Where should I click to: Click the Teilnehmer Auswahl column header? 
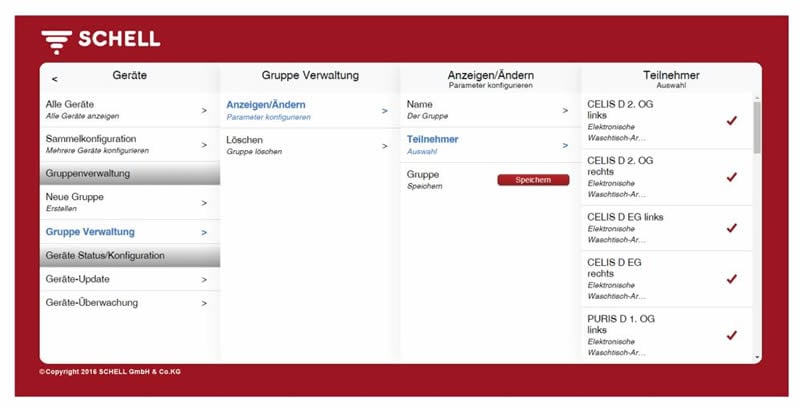click(671, 79)
